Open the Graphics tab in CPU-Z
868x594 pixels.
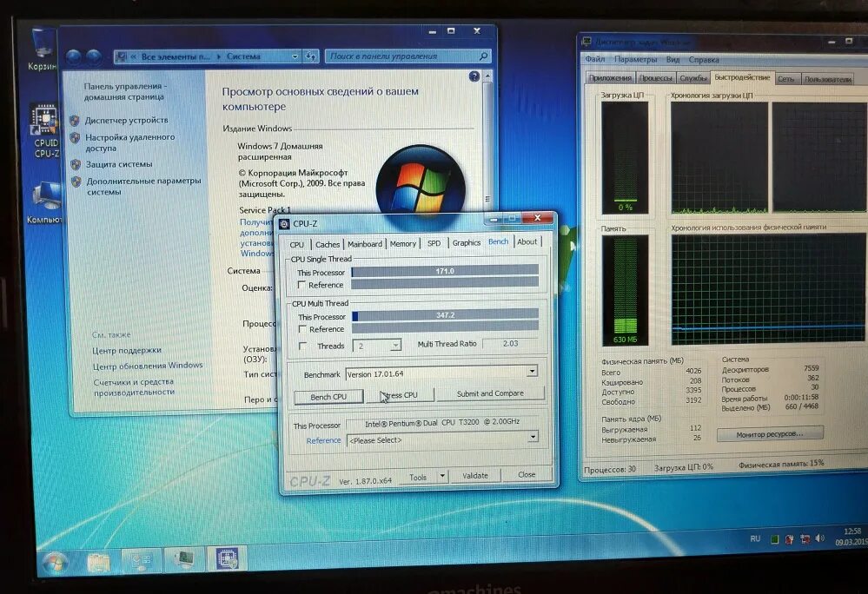point(466,243)
